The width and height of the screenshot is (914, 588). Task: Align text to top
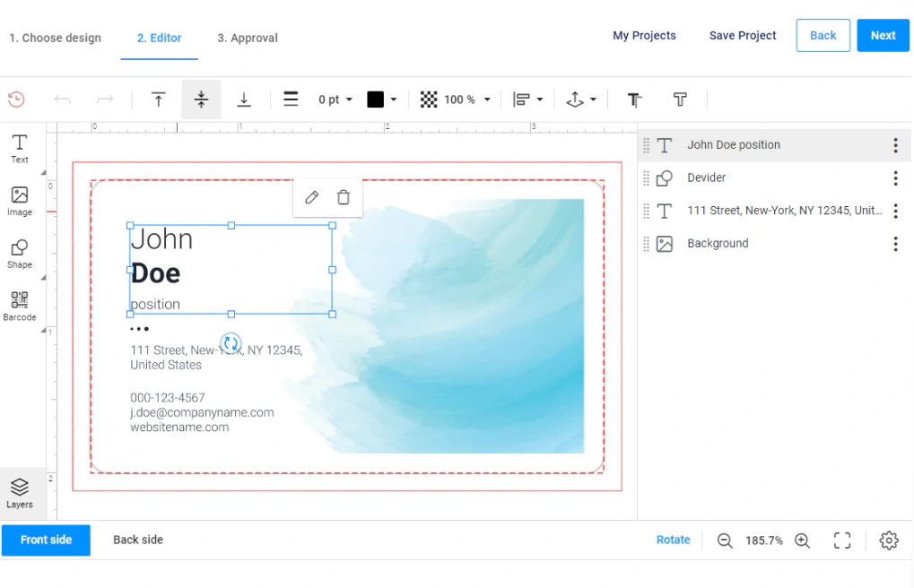pos(158,99)
